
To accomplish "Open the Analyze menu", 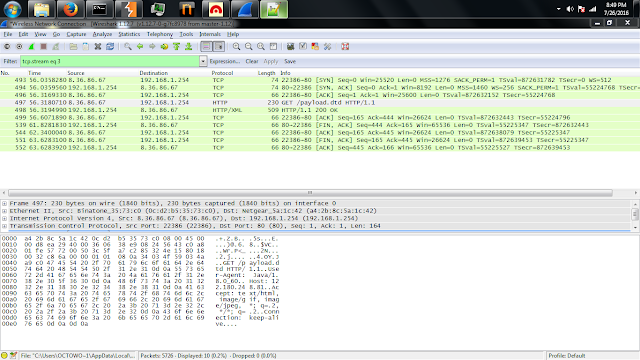I will [x=102, y=34].
